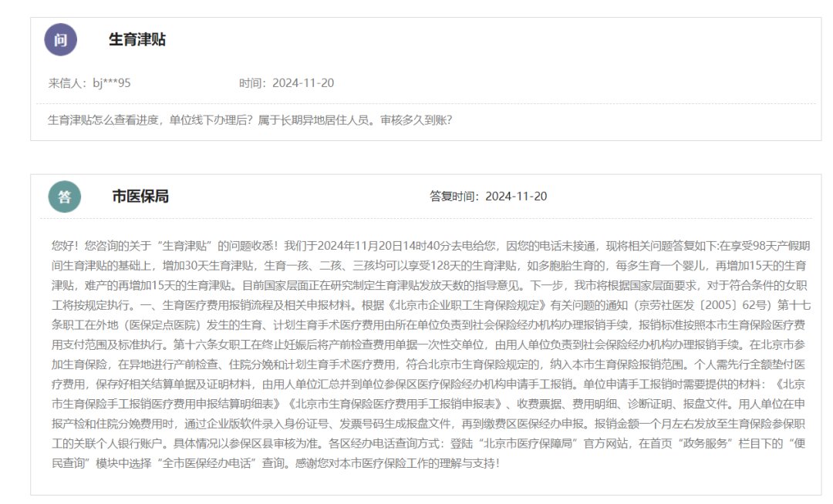Click the answer line starting 市生育保险手工报销医疗费用
This screenshot has height=504, width=833.
(x=428, y=405)
